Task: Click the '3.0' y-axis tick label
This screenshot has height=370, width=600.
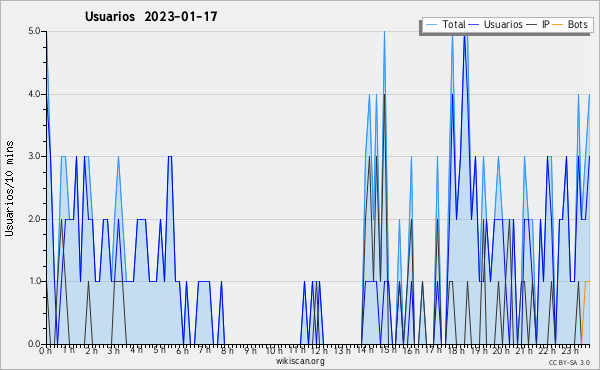Action: (x=34, y=156)
